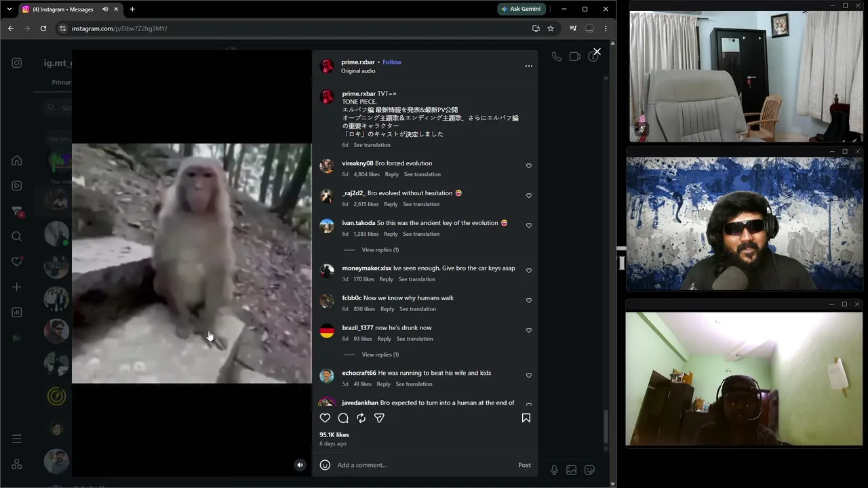Mute the Instagram tab via its speaker icon
Image resolution: width=868 pixels, height=488 pixels.
pos(105,9)
